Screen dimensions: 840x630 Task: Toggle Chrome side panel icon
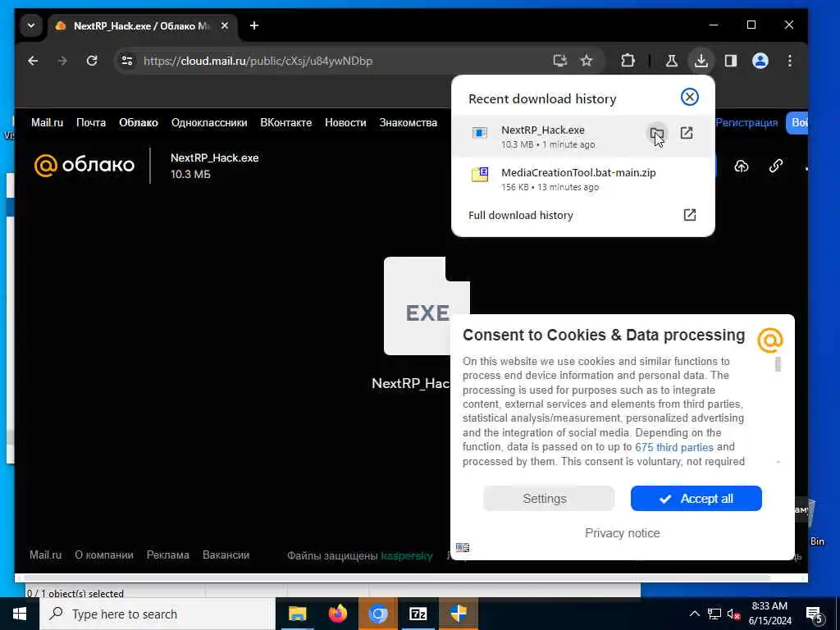pyautogui.click(x=731, y=61)
